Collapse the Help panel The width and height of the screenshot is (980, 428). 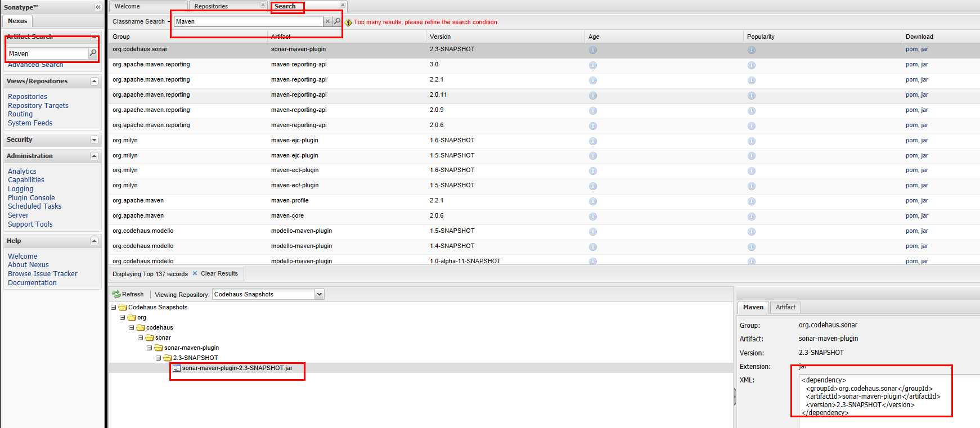coord(94,241)
